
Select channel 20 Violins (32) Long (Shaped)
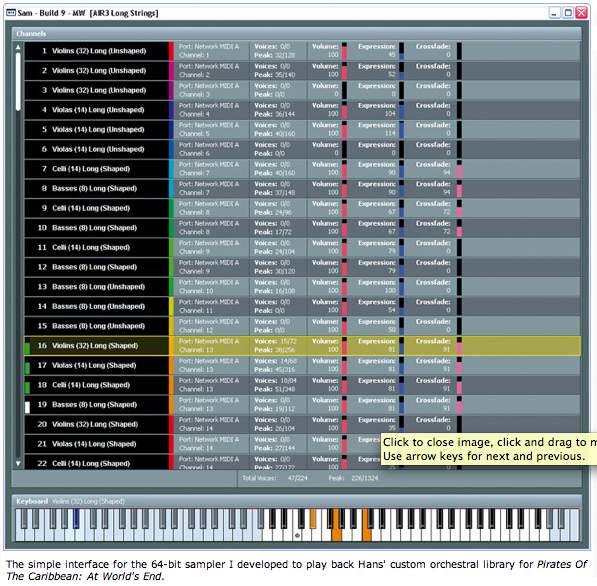(x=96, y=424)
